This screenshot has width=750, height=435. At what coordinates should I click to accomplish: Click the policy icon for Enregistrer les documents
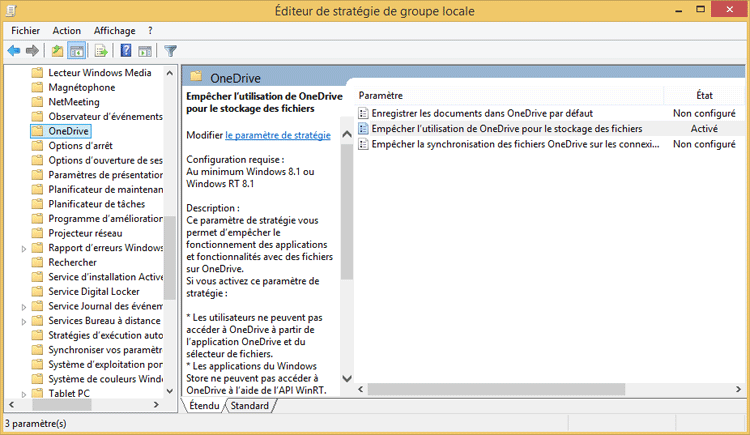363,113
